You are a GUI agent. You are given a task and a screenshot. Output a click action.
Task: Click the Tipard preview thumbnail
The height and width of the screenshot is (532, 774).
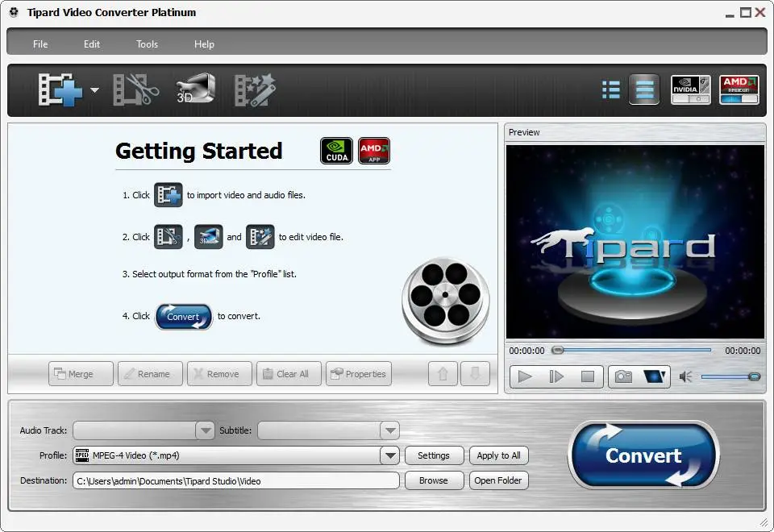pyautogui.click(x=635, y=242)
